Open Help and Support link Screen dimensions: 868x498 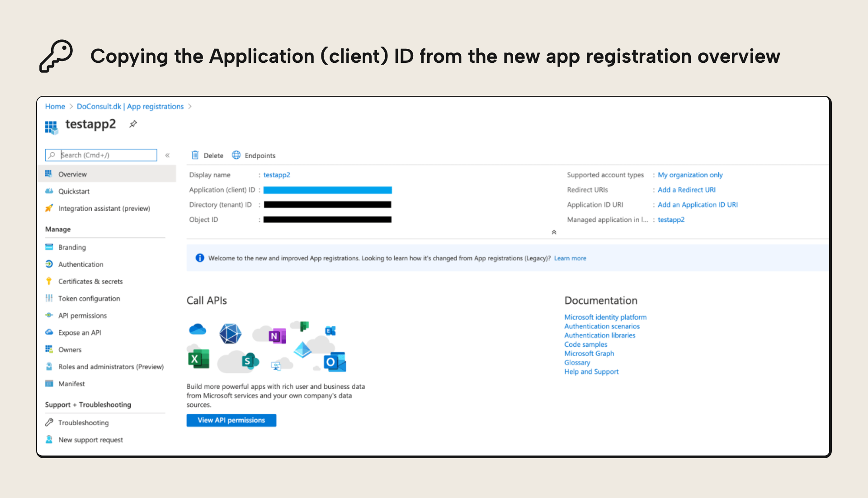pyautogui.click(x=591, y=371)
